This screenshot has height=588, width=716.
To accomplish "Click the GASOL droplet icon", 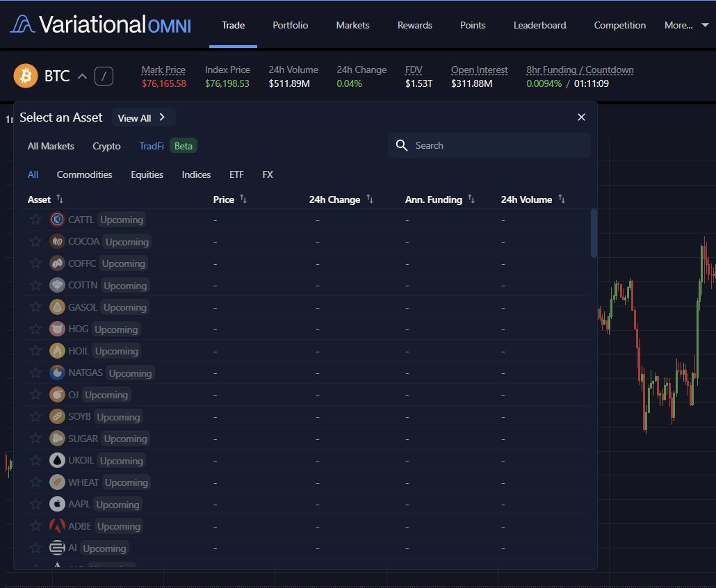I will tap(57, 307).
